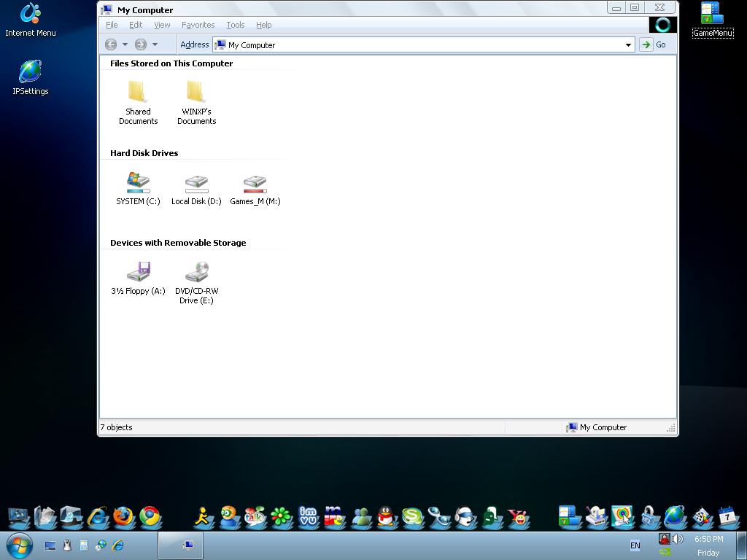747x560 pixels.
Task: Select the Local Disk (D:) drive
Action: 196,189
